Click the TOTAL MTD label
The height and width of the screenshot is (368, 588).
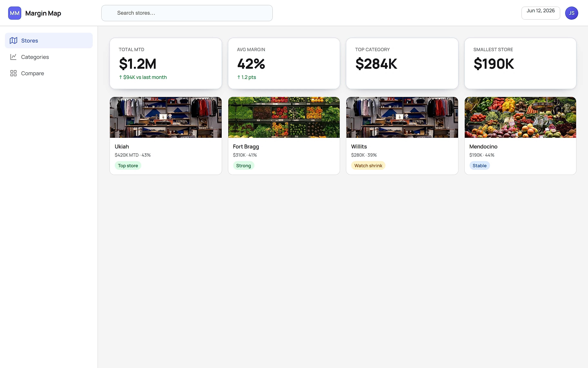[131, 49]
